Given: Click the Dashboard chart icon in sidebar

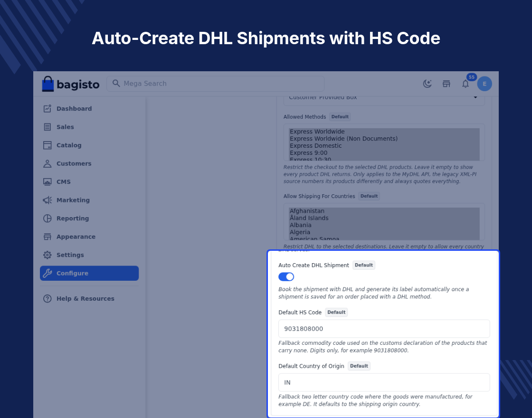Looking at the screenshot, I should tap(47, 109).
